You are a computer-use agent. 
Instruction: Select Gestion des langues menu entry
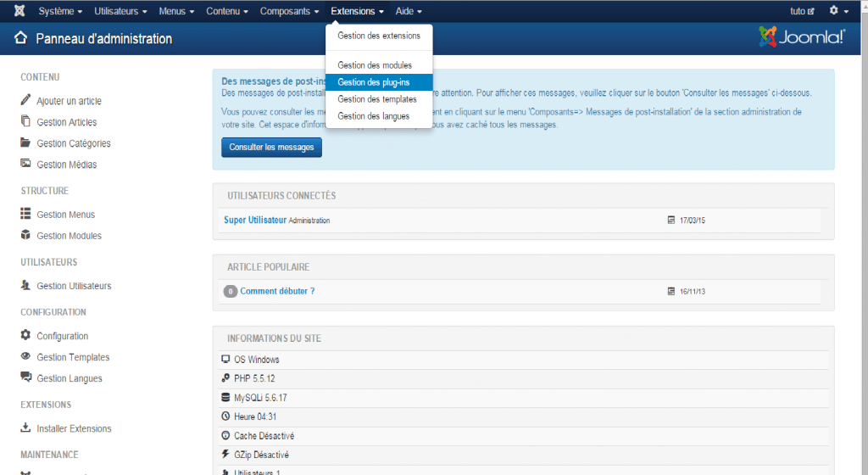[x=373, y=116]
